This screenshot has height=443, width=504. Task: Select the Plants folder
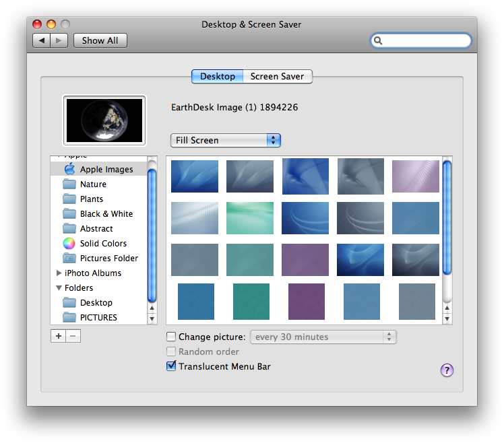point(98,199)
